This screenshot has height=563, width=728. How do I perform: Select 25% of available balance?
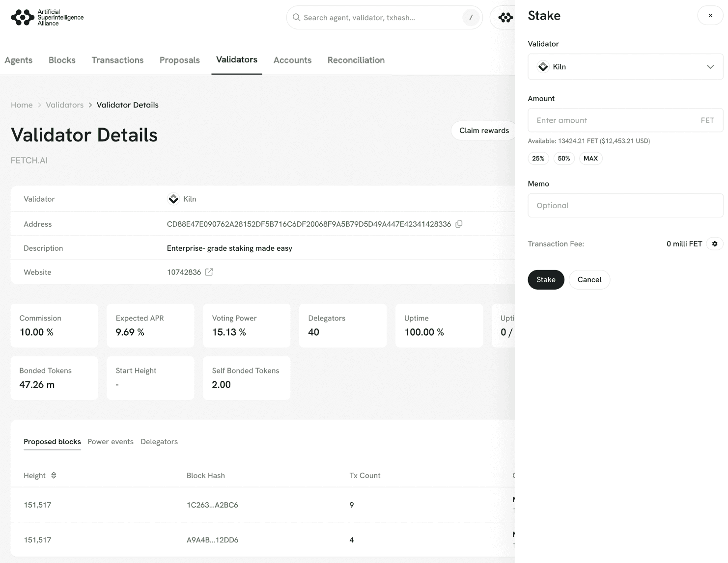pyautogui.click(x=538, y=159)
